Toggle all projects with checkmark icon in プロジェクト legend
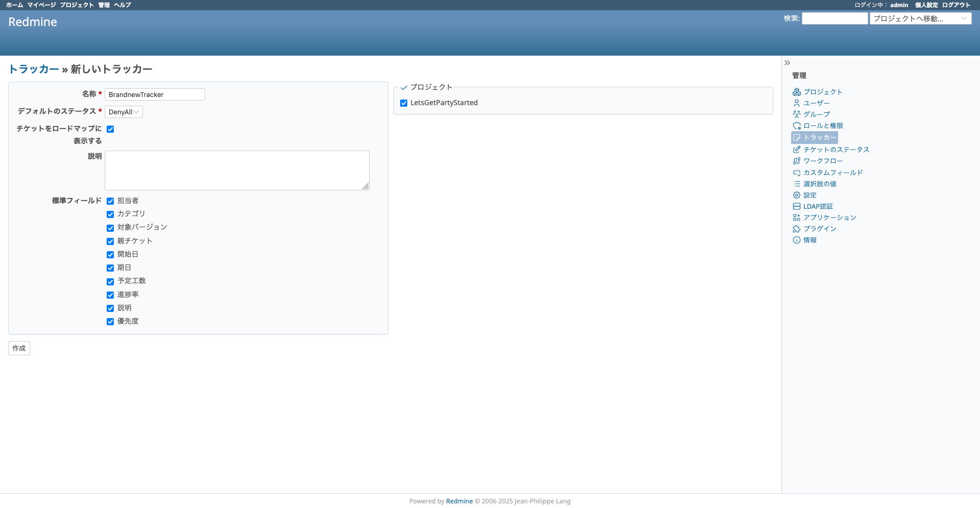 404,88
